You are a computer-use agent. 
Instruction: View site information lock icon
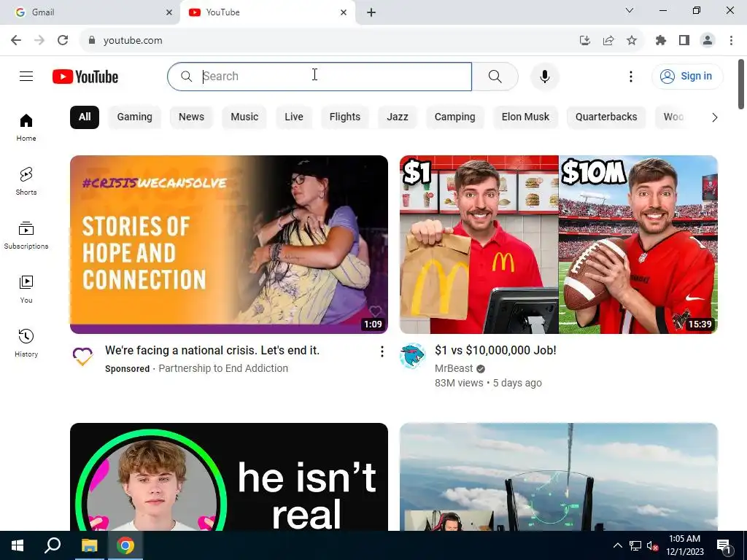pyautogui.click(x=92, y=40)
